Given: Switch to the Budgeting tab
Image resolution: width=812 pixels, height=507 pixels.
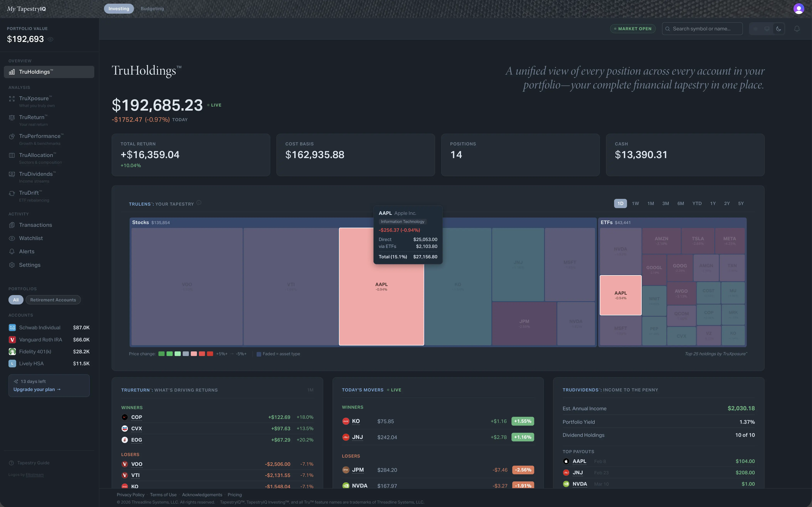Looking at the screenshot, I should tap(152, 9).
